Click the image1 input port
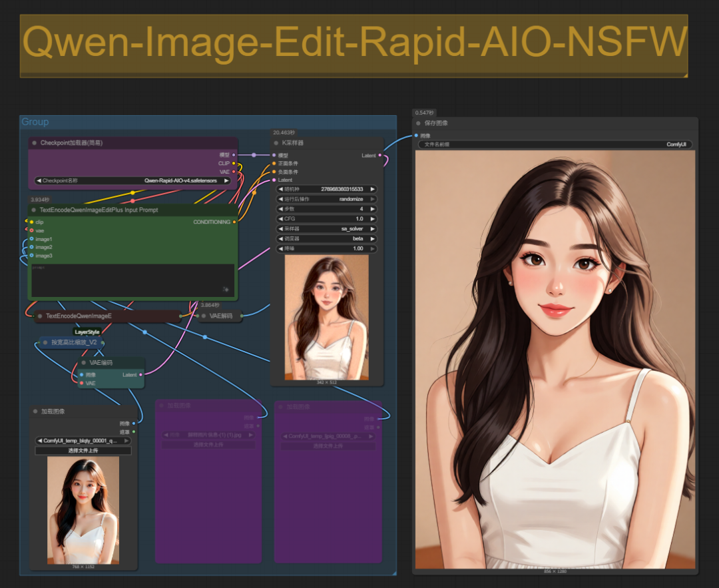This screenshot has width=719, height=588. pyautogui.click(x=32, y=239)
